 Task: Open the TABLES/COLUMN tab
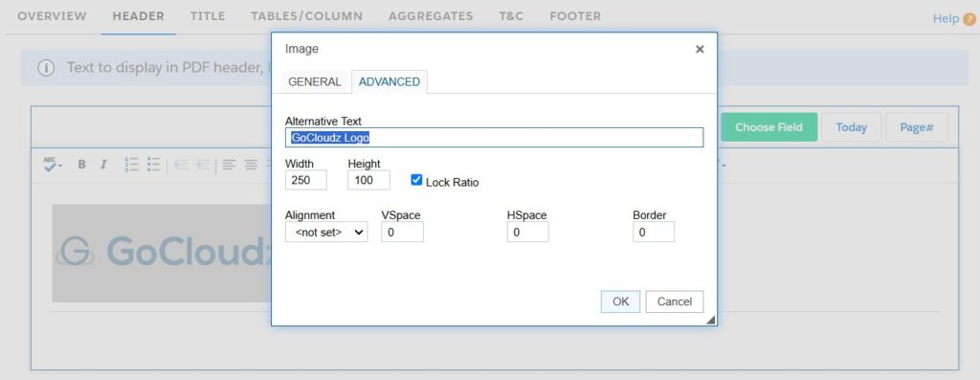pyautogui.click(x=307, y=16)
